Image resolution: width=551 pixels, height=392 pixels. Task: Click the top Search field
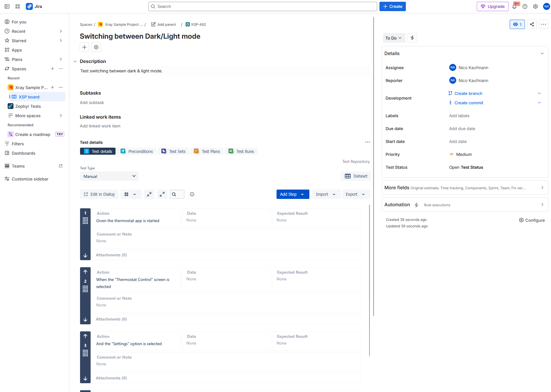[x=262, y=6]
